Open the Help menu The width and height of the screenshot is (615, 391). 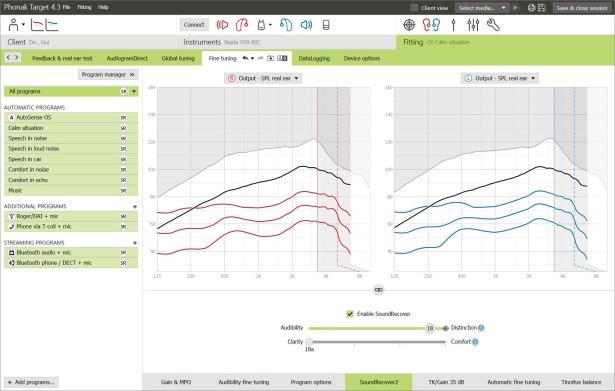pos(103,7)
